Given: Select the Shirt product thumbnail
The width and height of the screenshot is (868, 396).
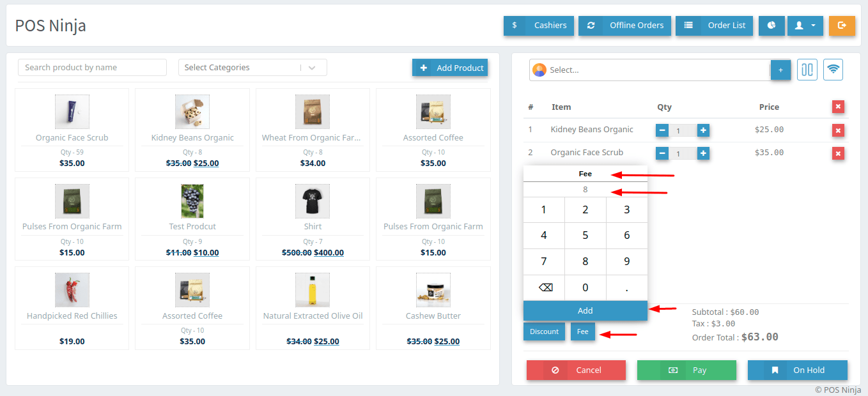Looking at the screenshot, I should [x=313, y=201].
